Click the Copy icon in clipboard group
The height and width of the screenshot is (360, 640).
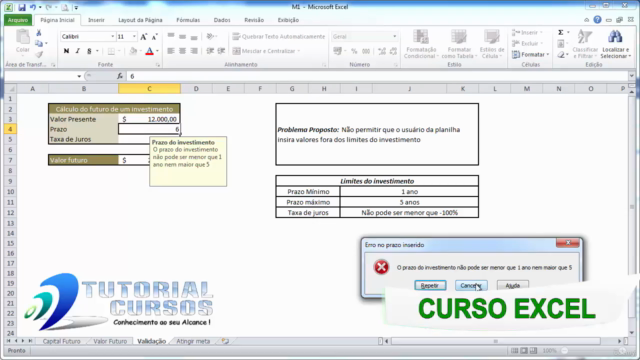(39, 43)
